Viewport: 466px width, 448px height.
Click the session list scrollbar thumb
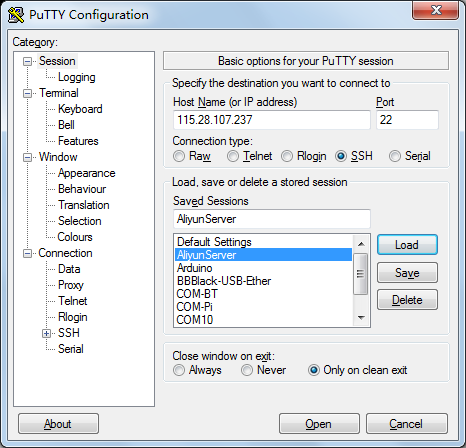(360, 274)
